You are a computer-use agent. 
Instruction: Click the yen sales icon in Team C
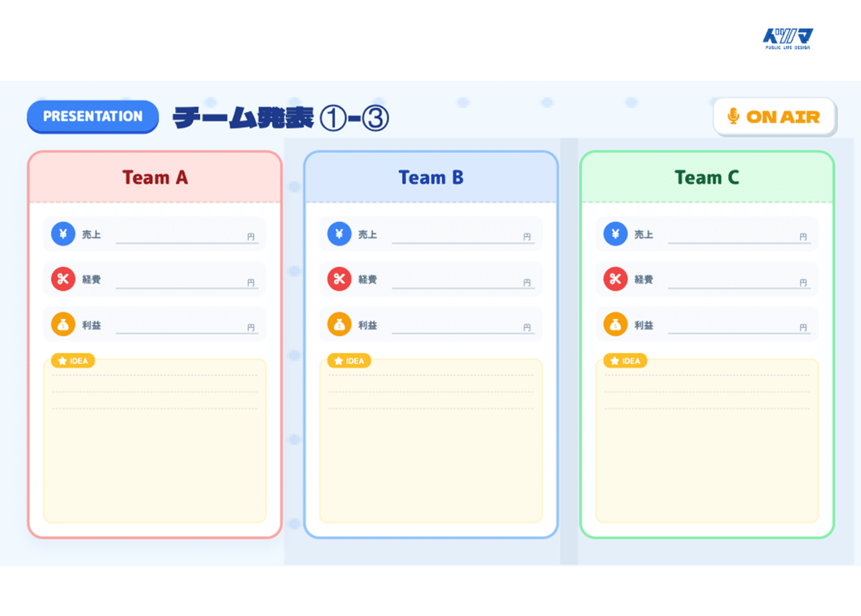615,234
